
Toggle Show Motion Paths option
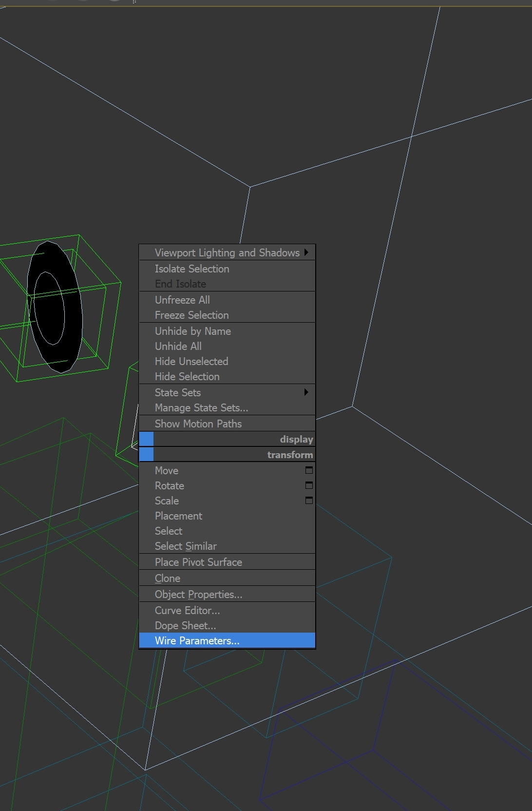(x=227, y=424)
